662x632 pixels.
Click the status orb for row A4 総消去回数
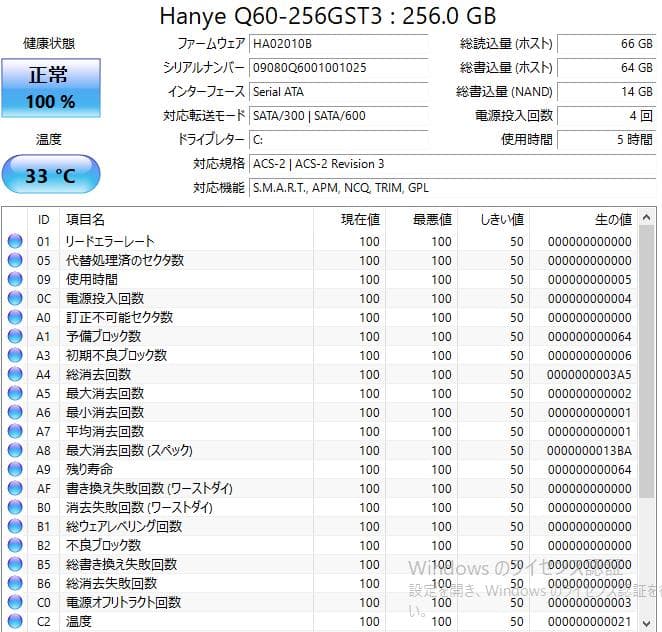15,374
